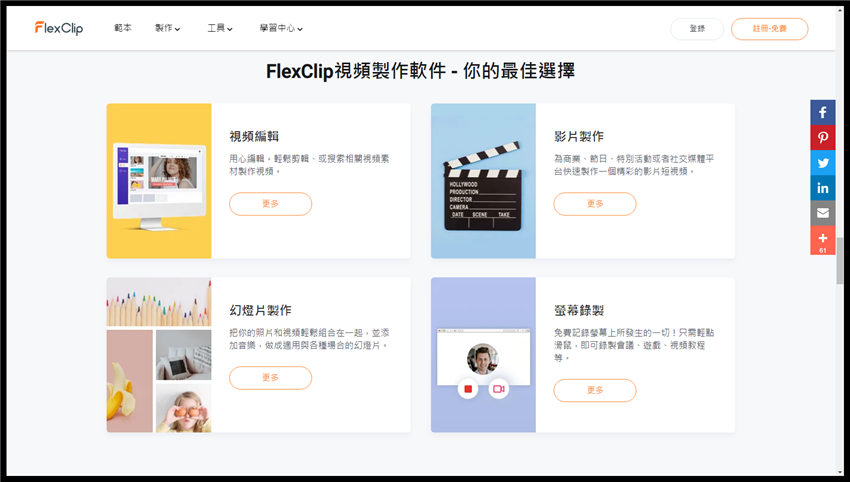Click the vertical scrollbar thumb

[x=840, y=261]
